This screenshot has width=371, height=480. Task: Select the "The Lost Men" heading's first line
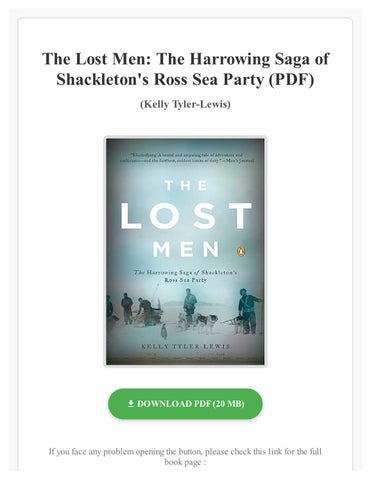[x=185, y=59]
